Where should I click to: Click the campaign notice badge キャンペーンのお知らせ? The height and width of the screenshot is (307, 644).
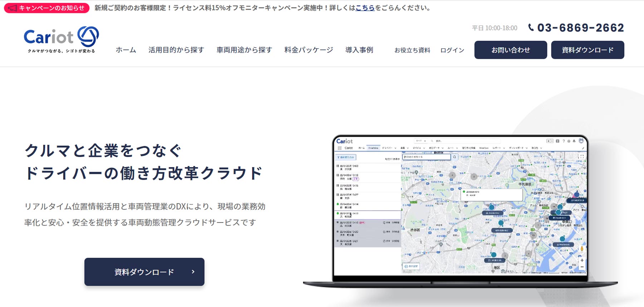47,8
